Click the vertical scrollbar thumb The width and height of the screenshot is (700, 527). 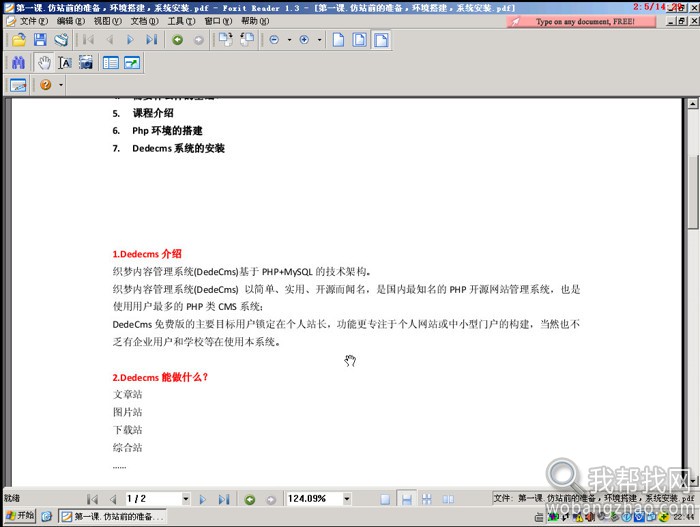pyautogui.click(x=693, y=192)
